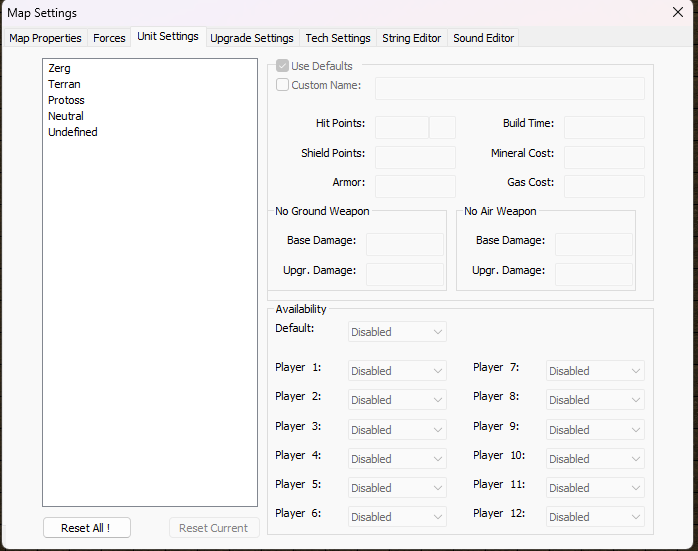Viewport: 698px width, 551px height.
Task: Open the Forces tab
Action: 109,38
